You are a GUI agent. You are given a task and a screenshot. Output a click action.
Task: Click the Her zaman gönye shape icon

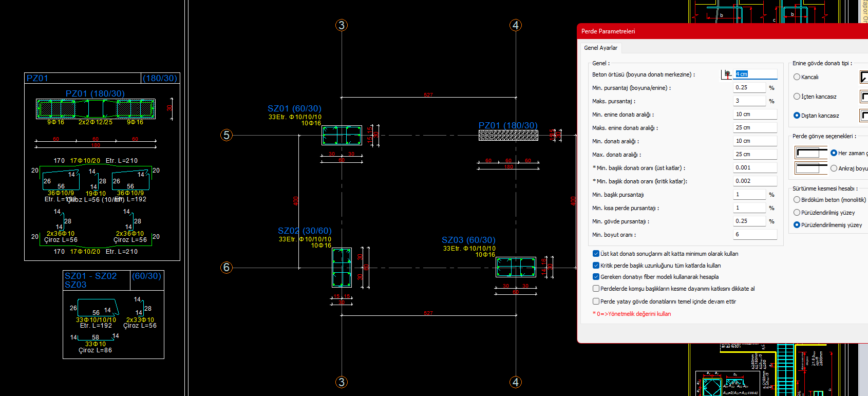pos(811,153)
